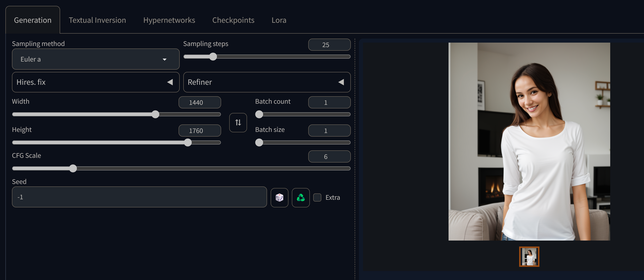Click the Seed input field

pyautogui.click(x=139, y=197)
